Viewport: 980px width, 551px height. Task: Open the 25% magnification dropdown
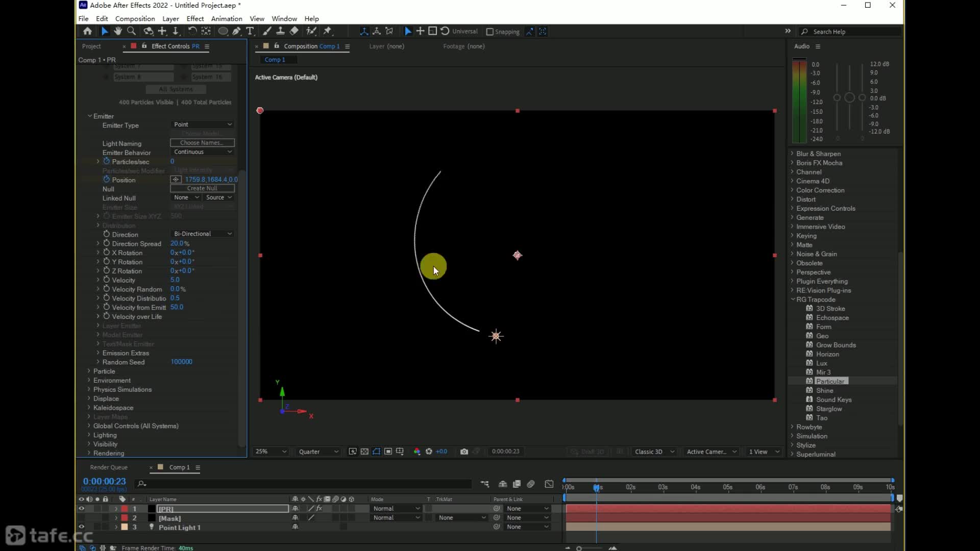coord(271,452)
